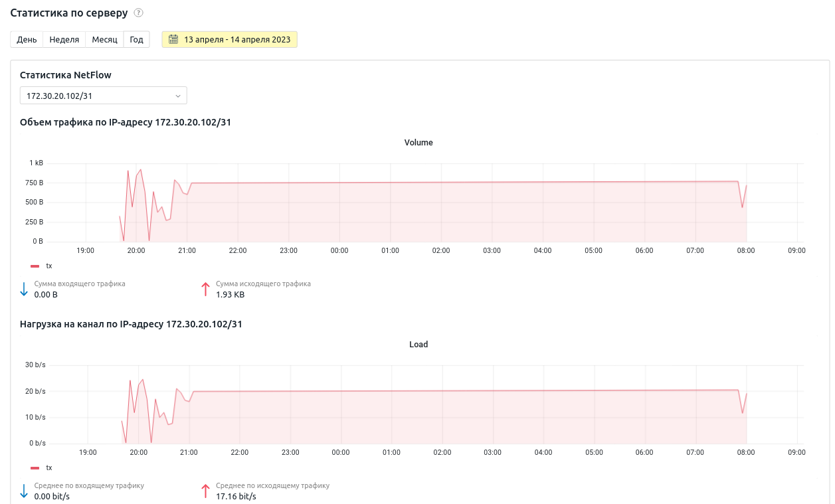835x504 pixels.
Task: Select the Год period button
Action: point(136,40)
